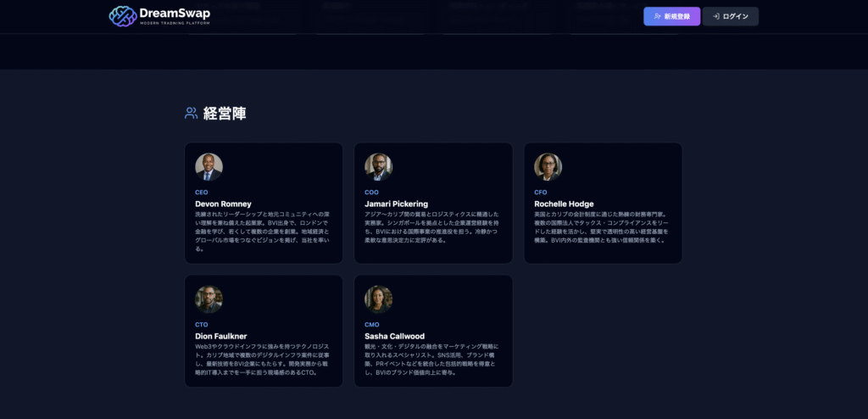Click Rochelle Hodge's biography paragraph
The width and height of the screenshot is (868, 419).
click(x=603, y=227)
